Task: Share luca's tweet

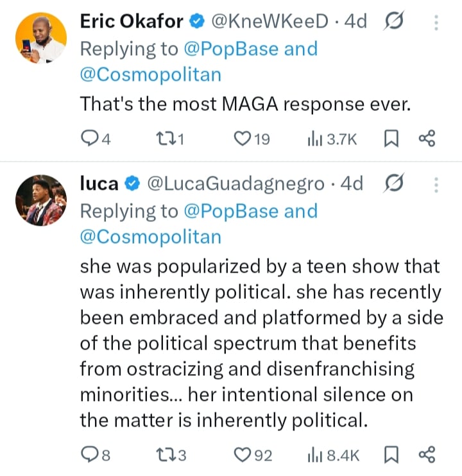Action: point(427,455)
